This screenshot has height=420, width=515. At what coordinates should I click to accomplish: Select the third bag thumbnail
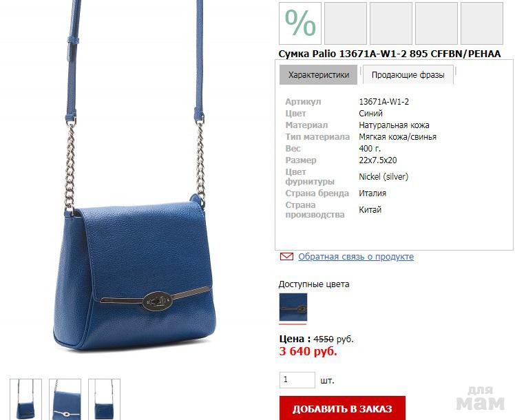(x=104, y=399)
